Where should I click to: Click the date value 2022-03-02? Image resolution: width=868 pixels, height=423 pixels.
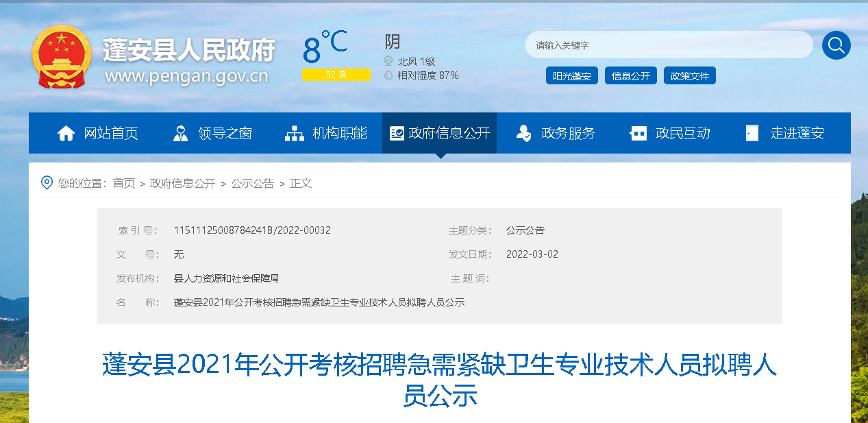532,254
